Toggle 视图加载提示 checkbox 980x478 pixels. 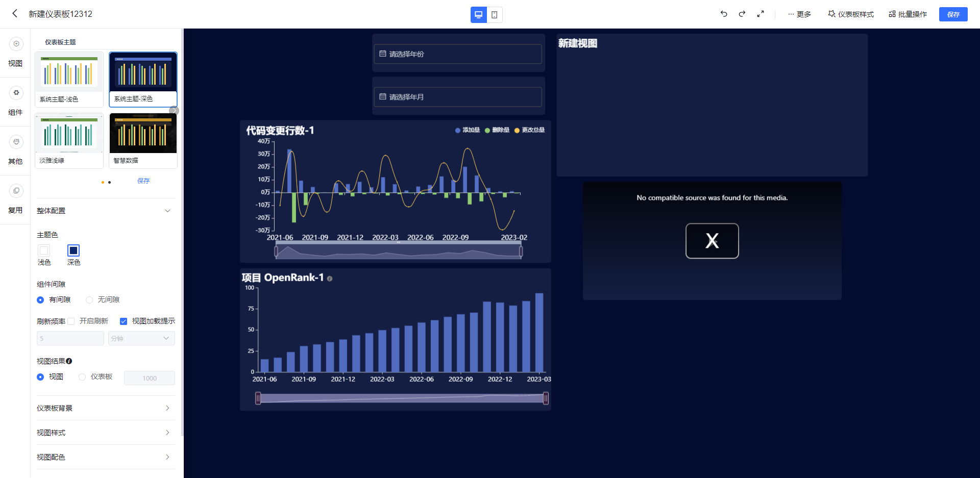[123, 321]
